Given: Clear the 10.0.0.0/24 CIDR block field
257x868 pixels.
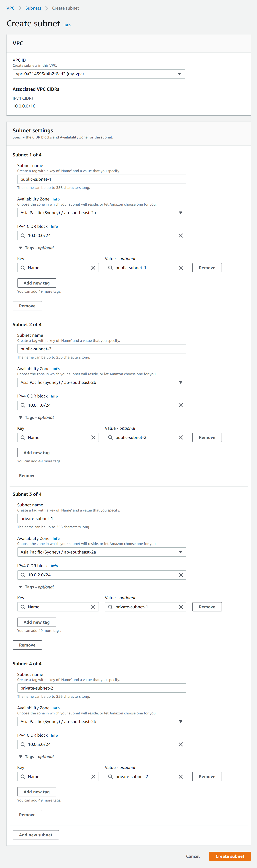Looking at the screenshot, I should click(181, 236).
